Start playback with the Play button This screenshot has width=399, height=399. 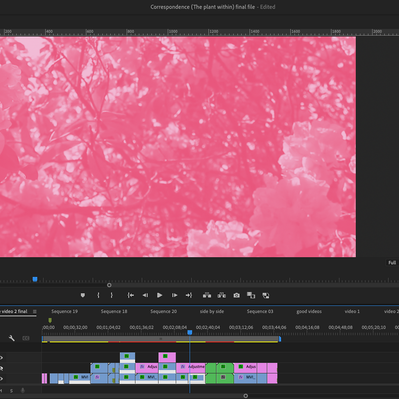coord(159,295)
